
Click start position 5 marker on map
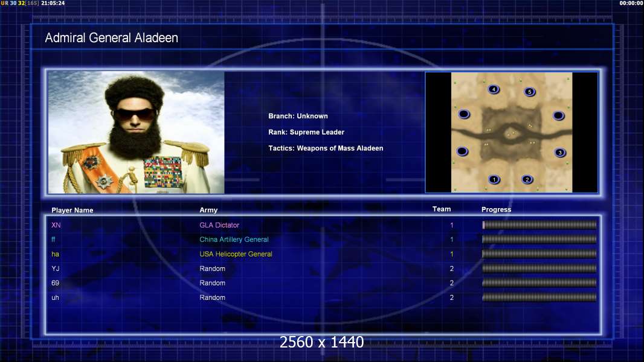point(530,92)
